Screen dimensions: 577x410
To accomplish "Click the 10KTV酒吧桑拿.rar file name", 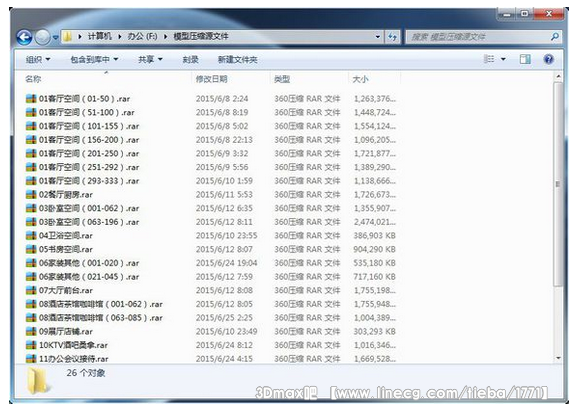I will (73, 345).
